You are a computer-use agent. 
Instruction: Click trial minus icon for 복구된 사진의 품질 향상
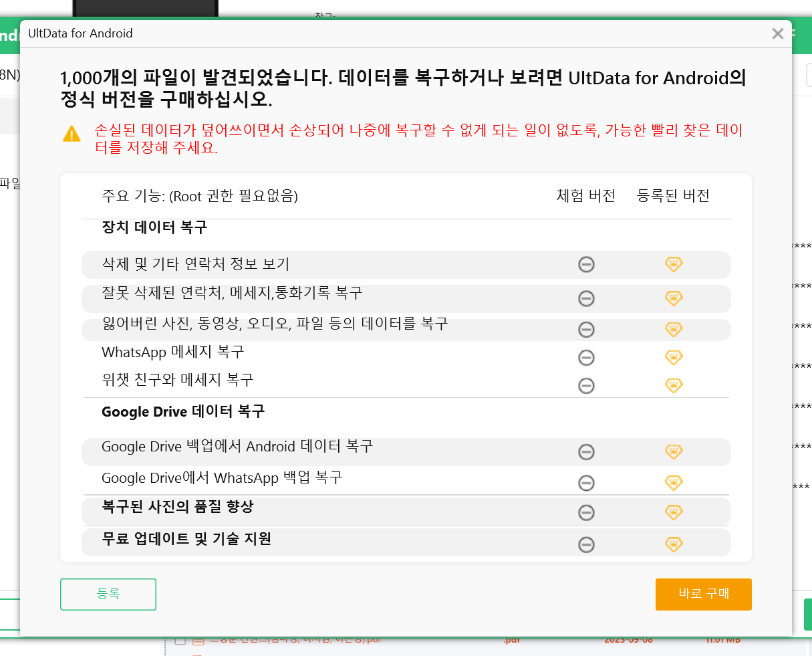pos(586,513)
